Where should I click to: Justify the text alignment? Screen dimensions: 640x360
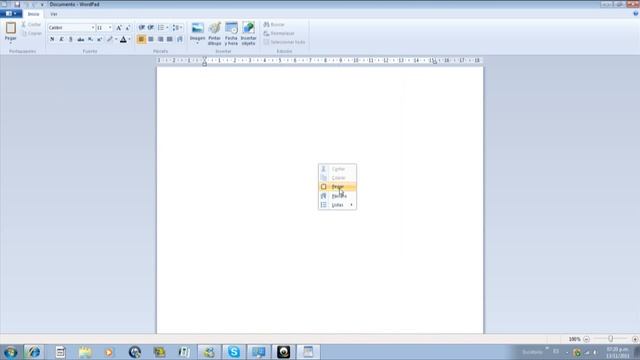170,39
